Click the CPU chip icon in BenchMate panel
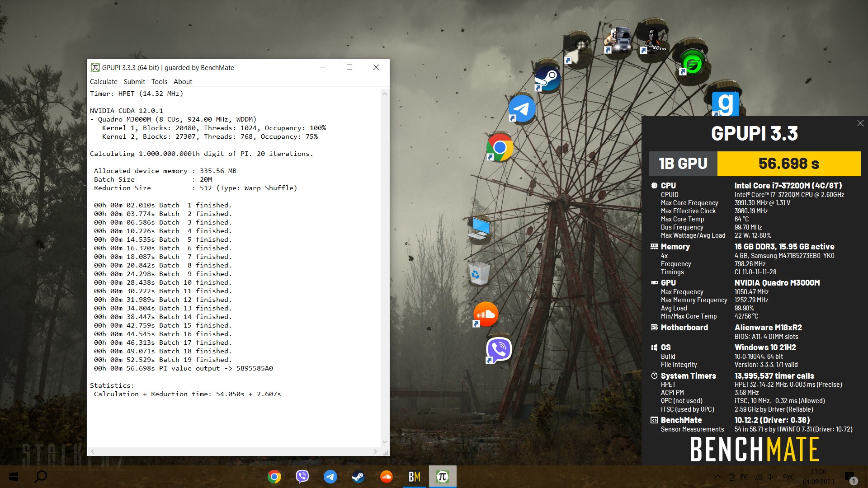Viewport: 868px width, 488px height. coord(654,185)
